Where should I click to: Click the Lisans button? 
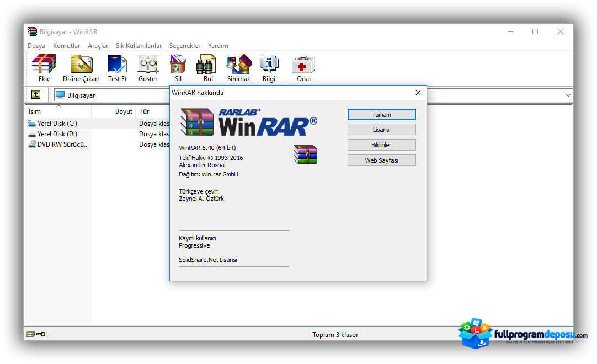pos(381,130)
